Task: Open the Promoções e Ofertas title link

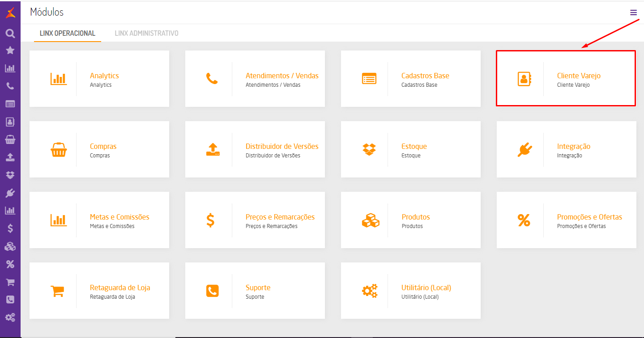Action: [x=589, y=217]
